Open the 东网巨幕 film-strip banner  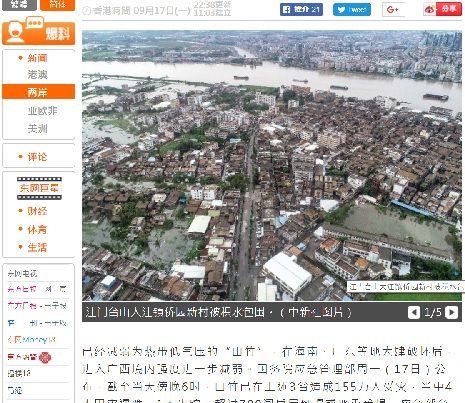[x=39, y=188]
